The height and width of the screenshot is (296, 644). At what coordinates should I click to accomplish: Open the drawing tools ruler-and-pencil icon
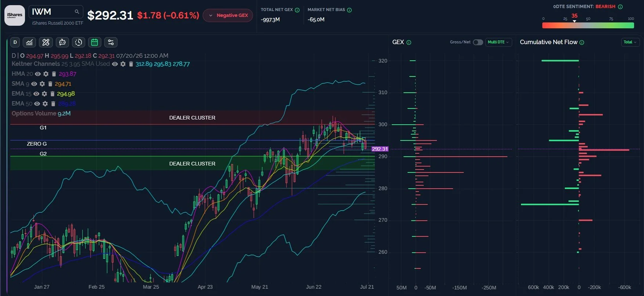tap(46, 42)
